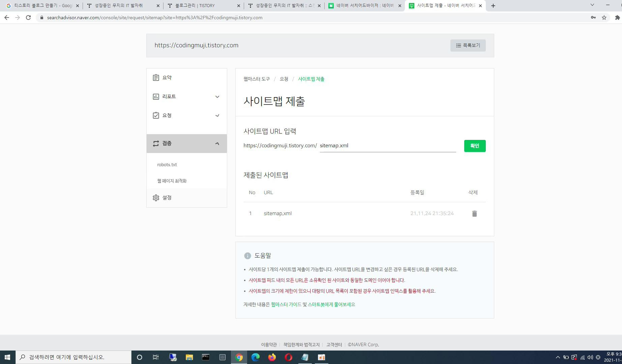Open the 웹마스터 가이드 link
622x364 pixels.
coord(286,305)
